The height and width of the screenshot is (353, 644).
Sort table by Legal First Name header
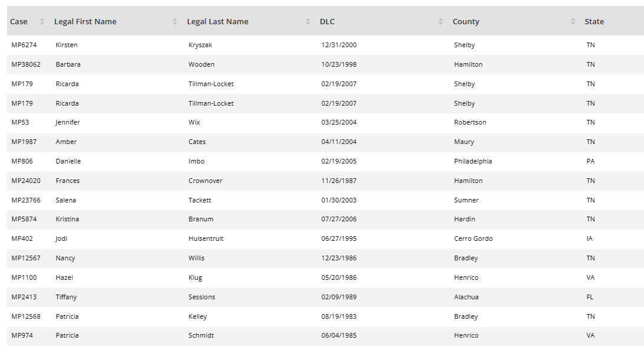(86, 22)
